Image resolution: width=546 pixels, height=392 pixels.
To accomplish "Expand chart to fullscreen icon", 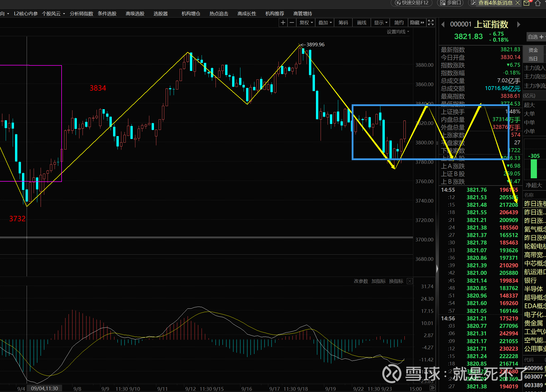I will tap(431, 23).
